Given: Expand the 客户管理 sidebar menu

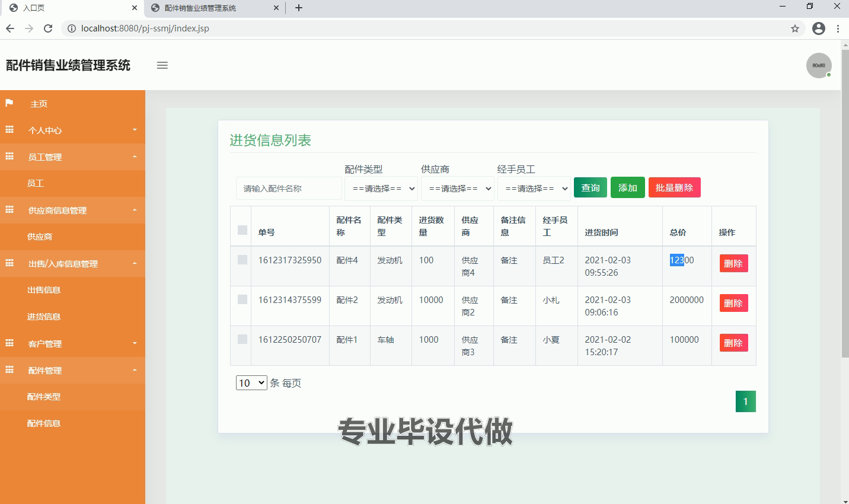Looking at the screenshot, I should click(72, 343).
